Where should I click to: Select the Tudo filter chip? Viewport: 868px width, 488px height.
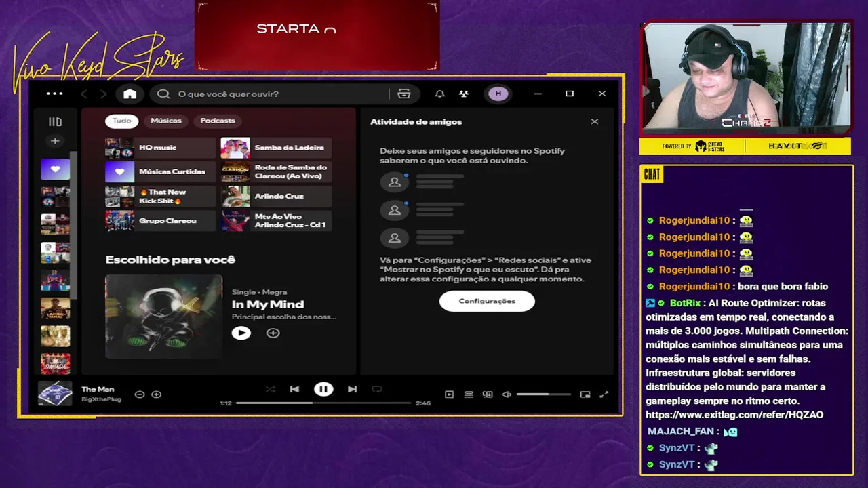click(122, 121)
